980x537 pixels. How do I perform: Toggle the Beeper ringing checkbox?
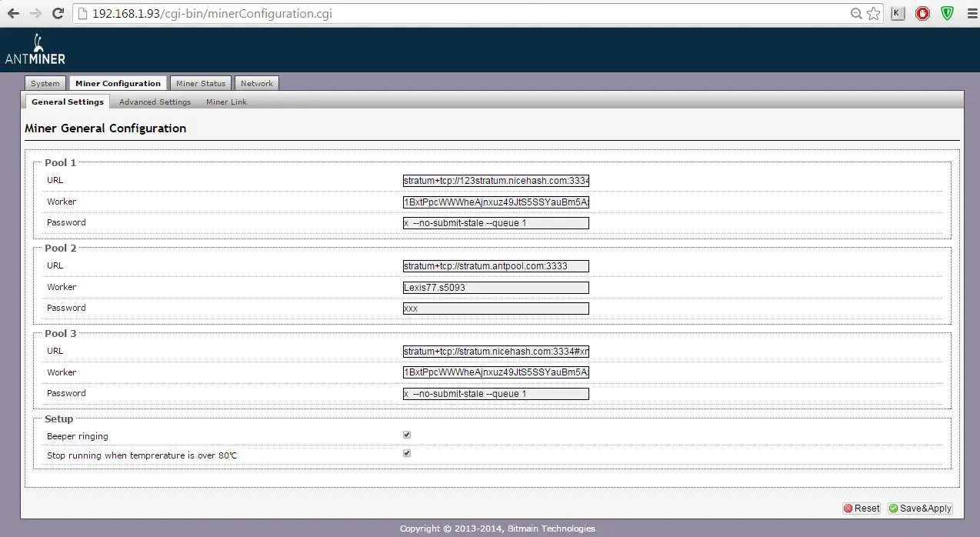coord(407,435)
